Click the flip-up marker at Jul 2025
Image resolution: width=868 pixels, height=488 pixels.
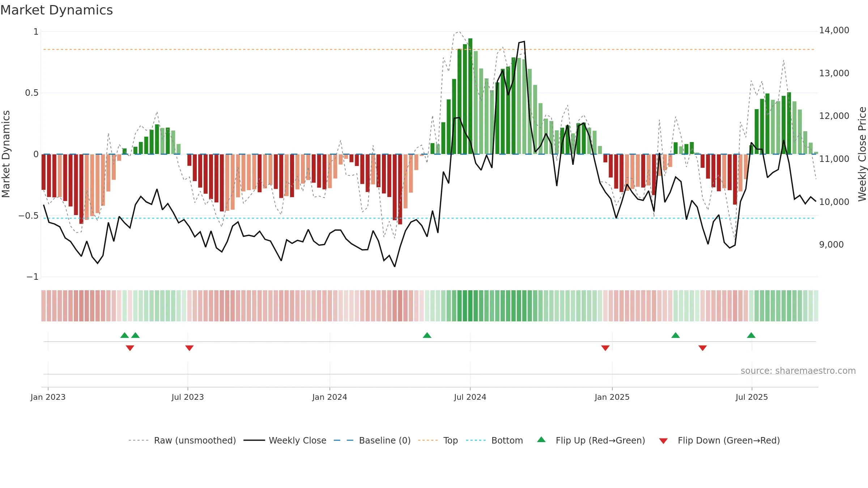click(751, 335)
